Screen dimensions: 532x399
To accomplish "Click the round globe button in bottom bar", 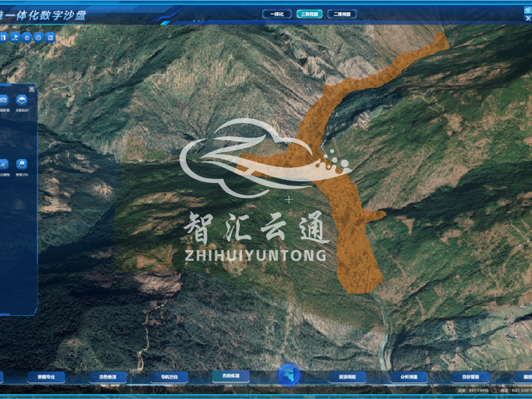I will (289, 374).
